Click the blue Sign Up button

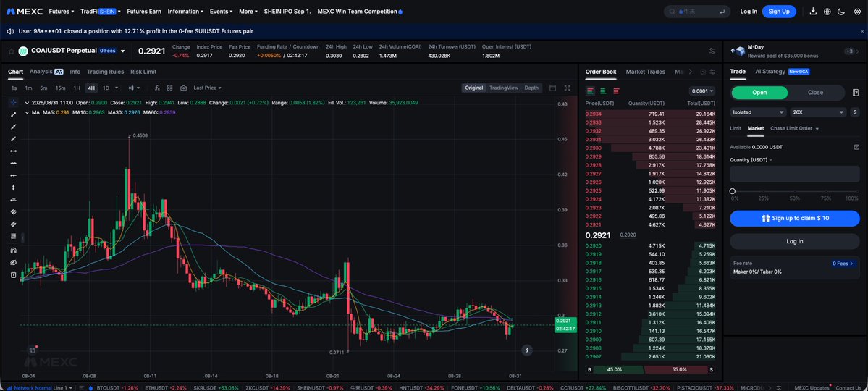[x=779, y=11]
